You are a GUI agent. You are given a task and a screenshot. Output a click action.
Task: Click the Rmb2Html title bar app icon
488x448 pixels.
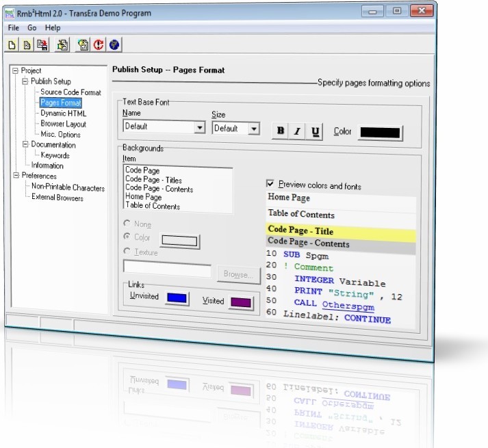click(x=10, y=14)
